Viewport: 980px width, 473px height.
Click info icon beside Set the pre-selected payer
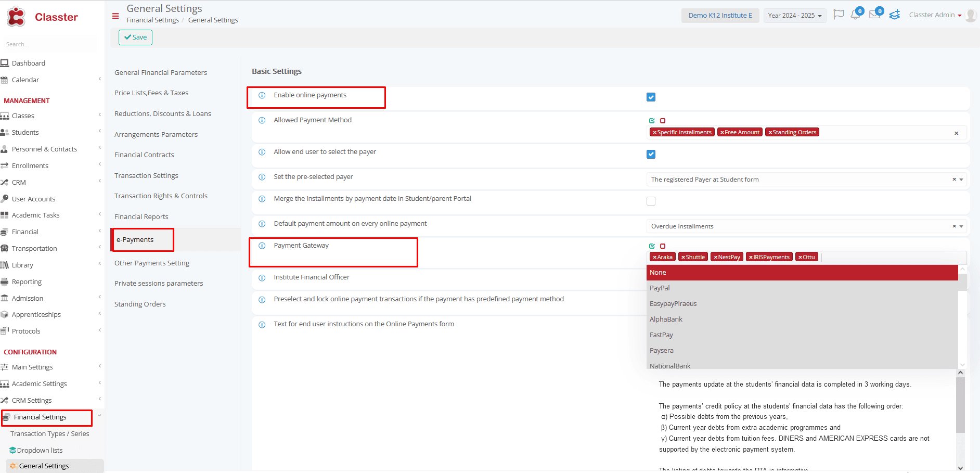click(262, 177)
